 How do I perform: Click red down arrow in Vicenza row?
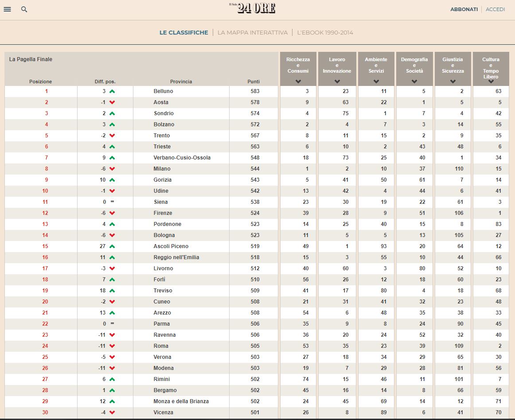pyautogui.click(x=112, y=412)
